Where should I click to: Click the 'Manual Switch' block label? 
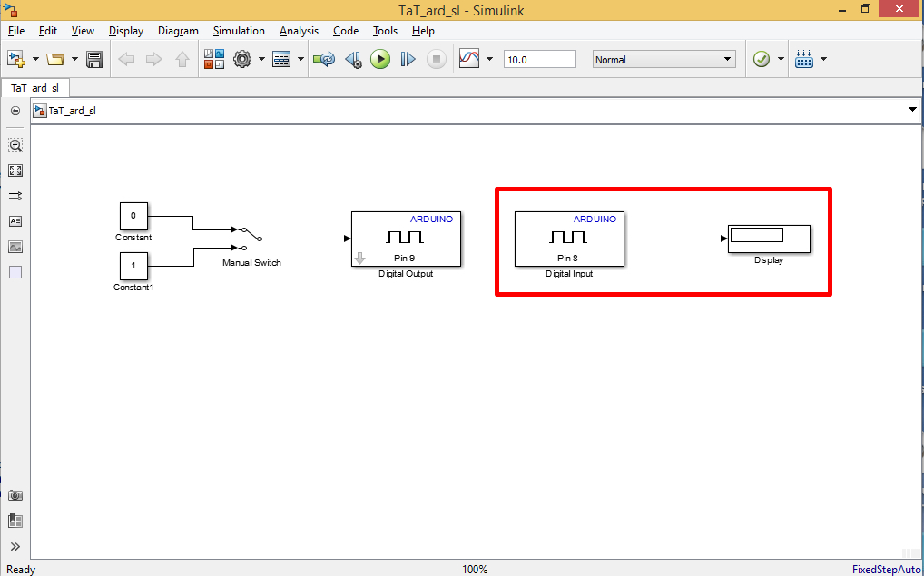251,263
